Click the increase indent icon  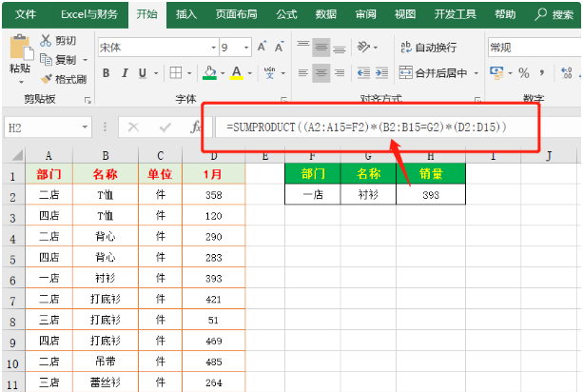point(381,73)
